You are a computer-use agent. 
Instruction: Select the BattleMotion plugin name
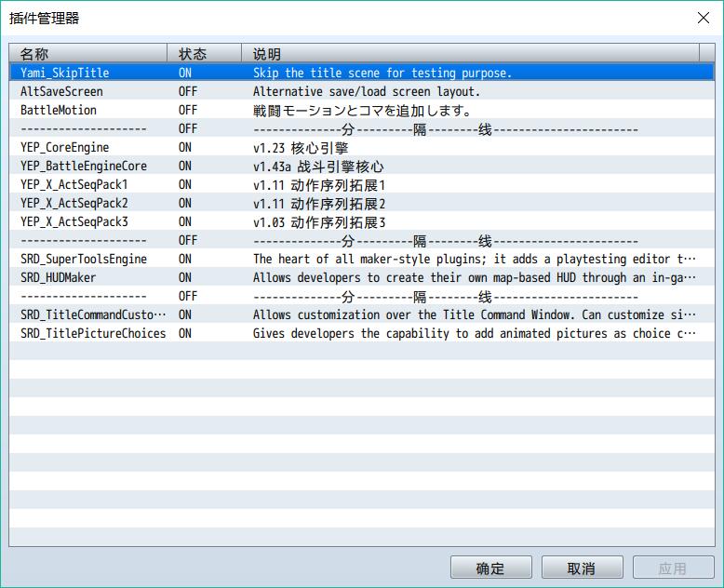[x=59, y=110]
